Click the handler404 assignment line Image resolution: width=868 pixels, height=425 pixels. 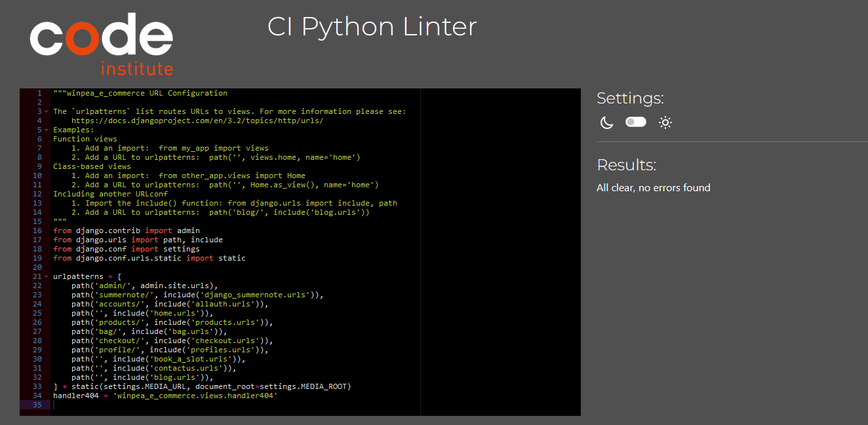click(165, 396)
